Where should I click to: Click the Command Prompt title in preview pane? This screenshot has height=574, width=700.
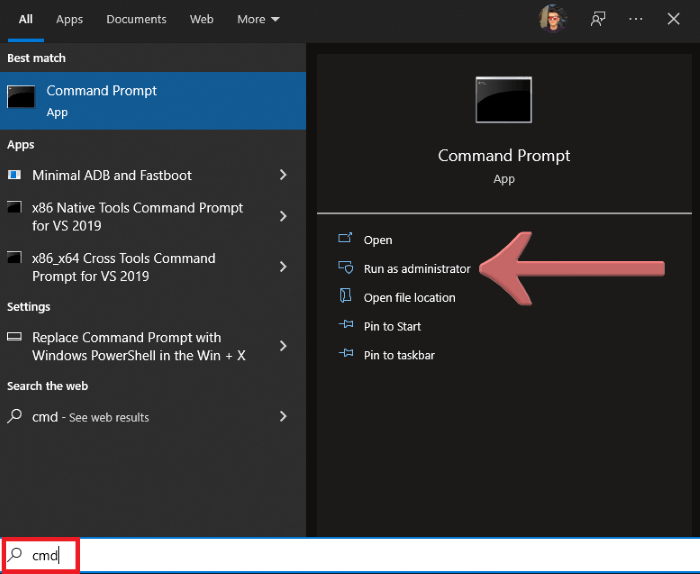(x=504, y=156)
